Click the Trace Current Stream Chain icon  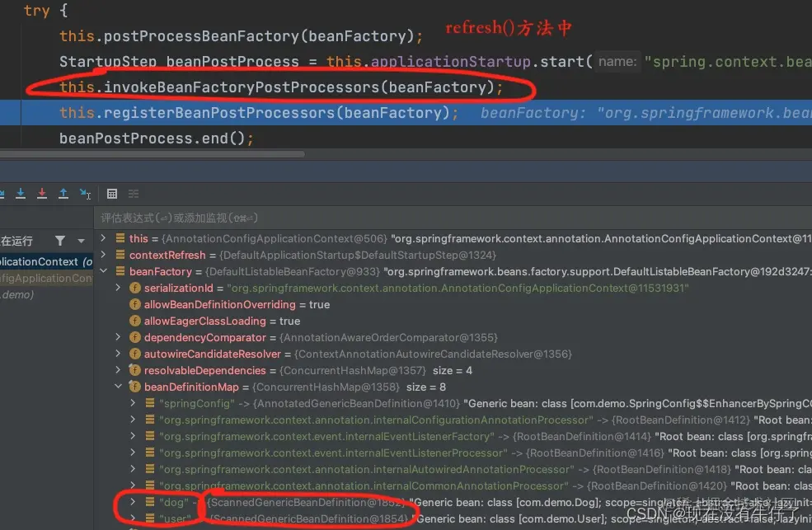click(133, 194)
